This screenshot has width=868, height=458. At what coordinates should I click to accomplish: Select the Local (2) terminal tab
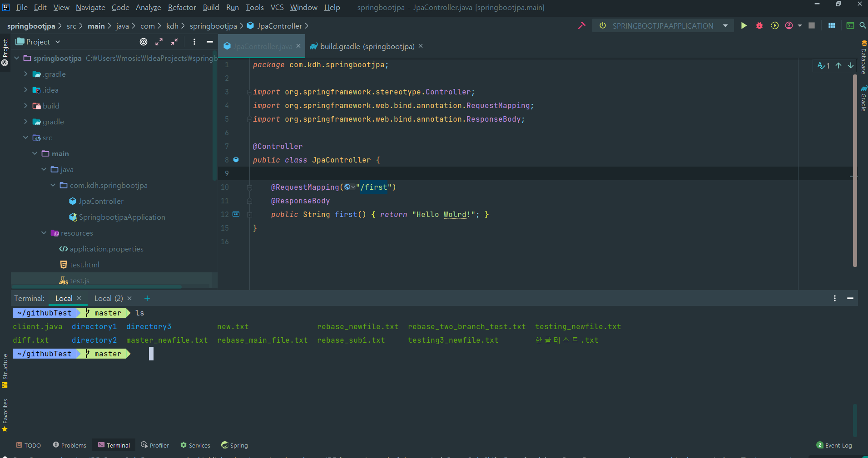[x=109, y=298]
